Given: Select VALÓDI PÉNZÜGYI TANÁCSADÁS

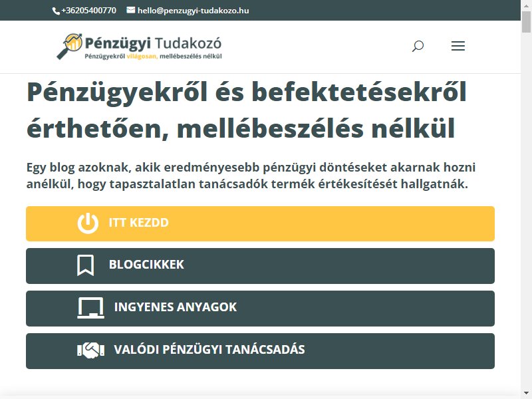Looking at the screenshot, I should pyautogui.click(x=260, y=351).
